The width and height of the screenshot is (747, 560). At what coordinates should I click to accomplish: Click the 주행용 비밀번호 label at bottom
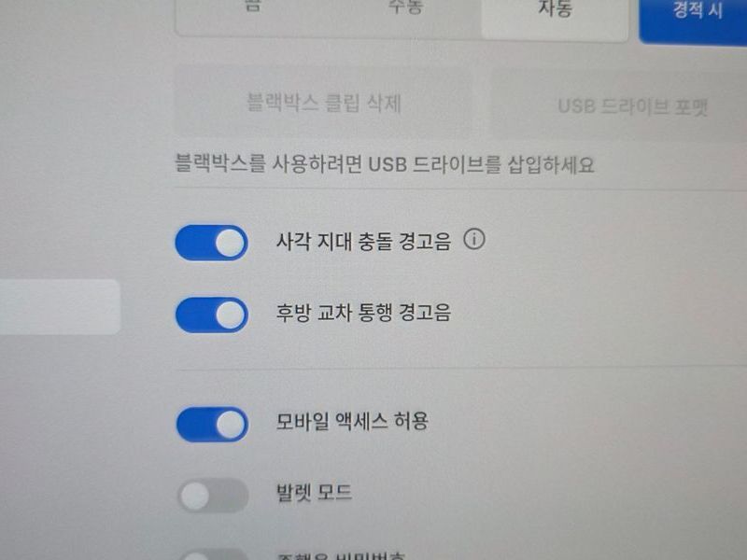click(x=341, y=555)
